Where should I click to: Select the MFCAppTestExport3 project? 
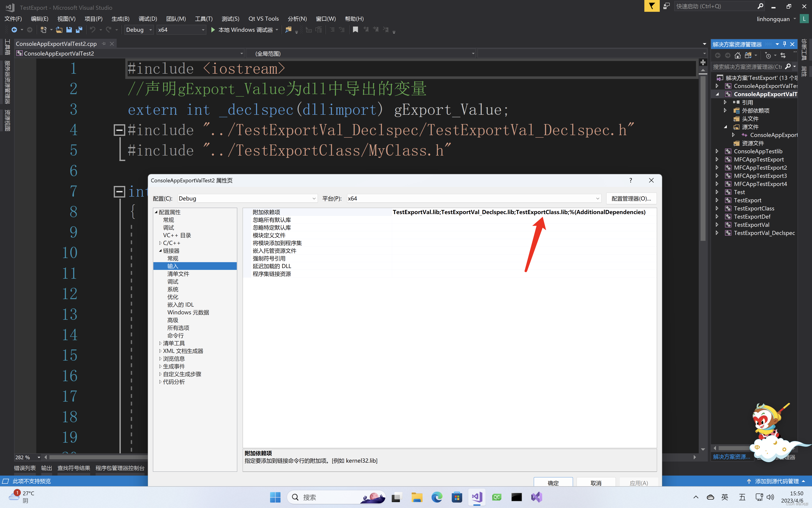760,176
